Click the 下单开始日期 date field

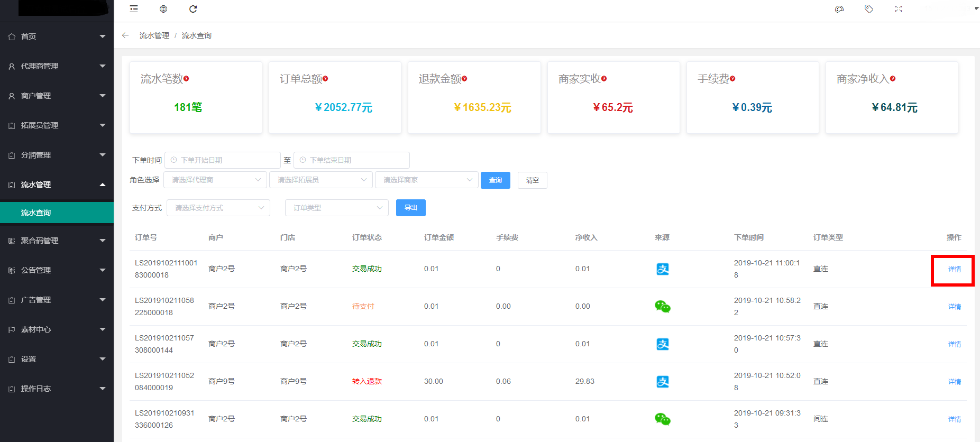(223, 160)
